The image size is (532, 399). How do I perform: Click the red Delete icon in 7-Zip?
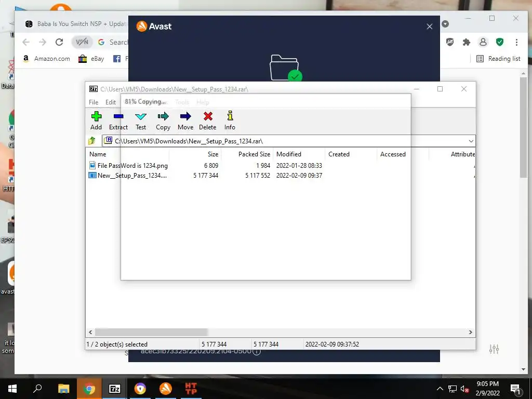[x=208, y=121]
